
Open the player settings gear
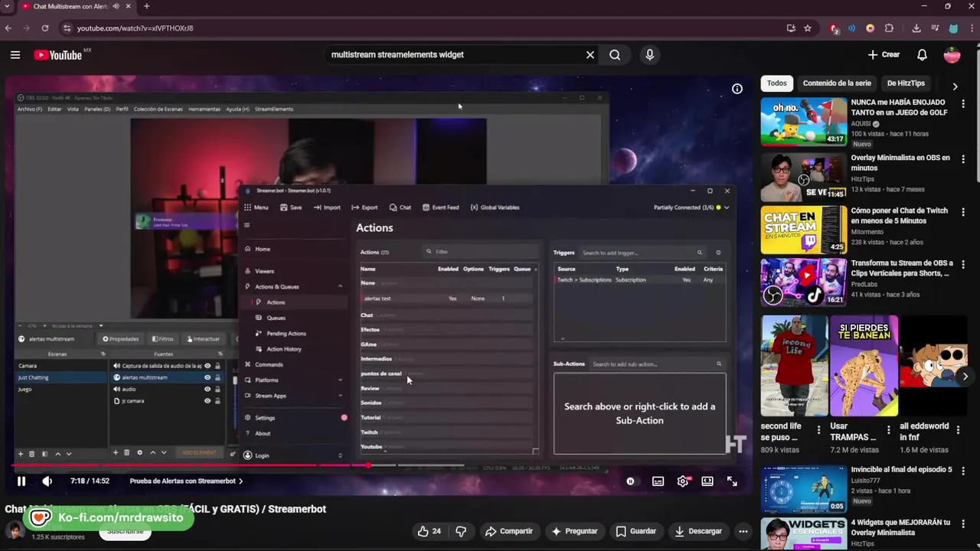click(683, 481)
